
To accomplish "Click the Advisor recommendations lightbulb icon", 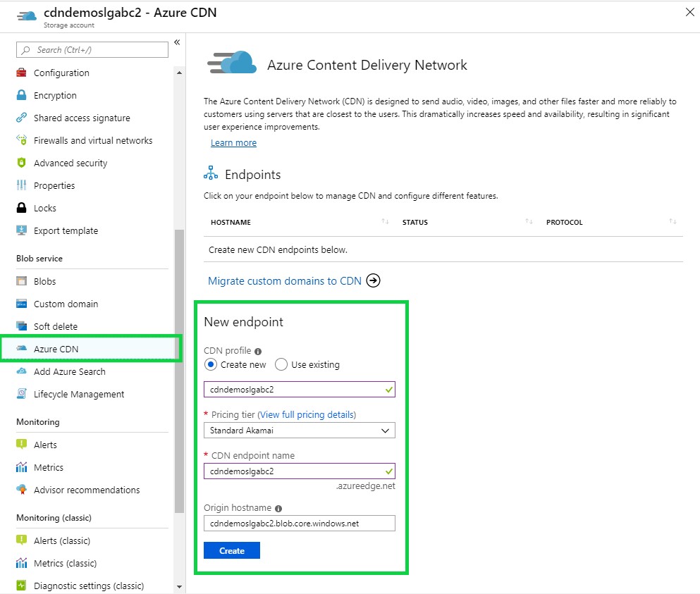I will 23,490.
